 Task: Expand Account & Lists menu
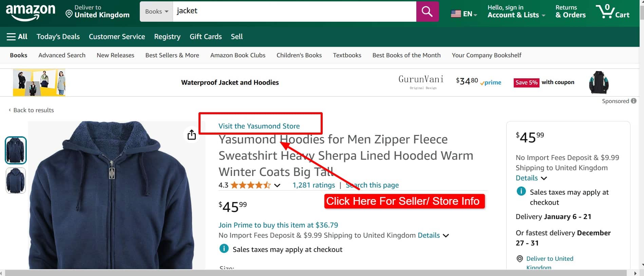tap(516, 12)
